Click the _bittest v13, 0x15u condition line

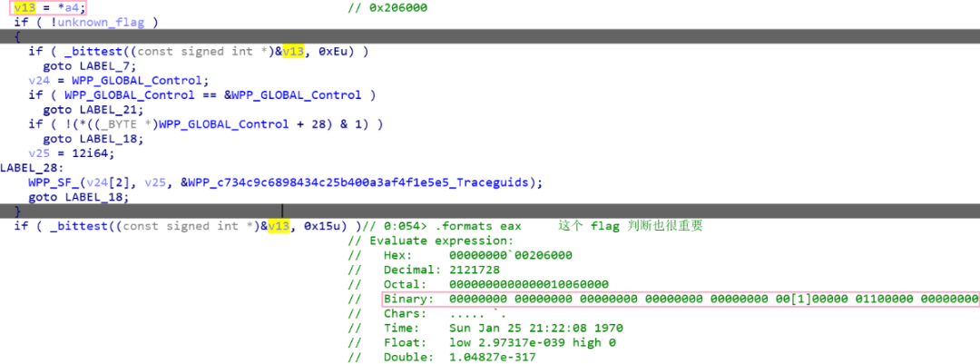(x=188, y=226)
